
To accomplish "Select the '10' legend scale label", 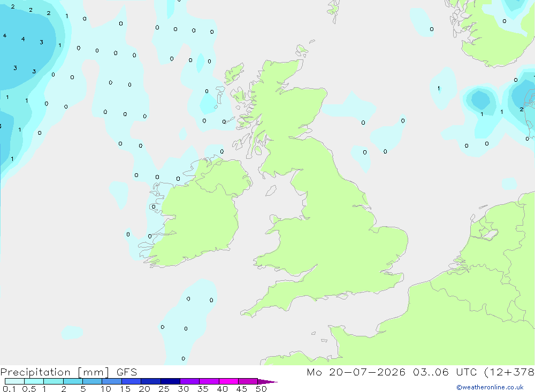I will (x=106, y=389).
